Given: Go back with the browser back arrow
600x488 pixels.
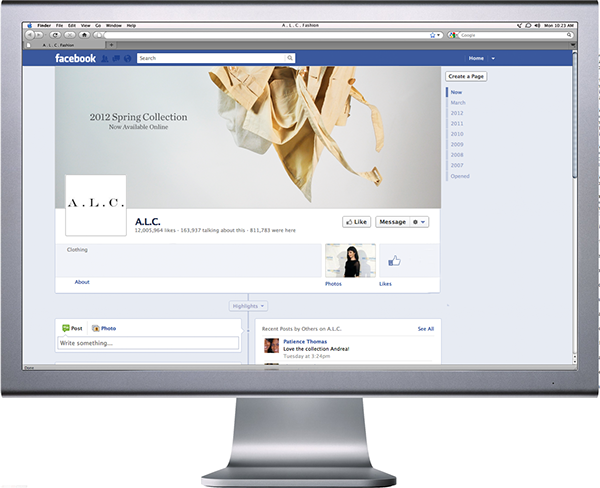Looking at the screenshot, I should (29, 35).
